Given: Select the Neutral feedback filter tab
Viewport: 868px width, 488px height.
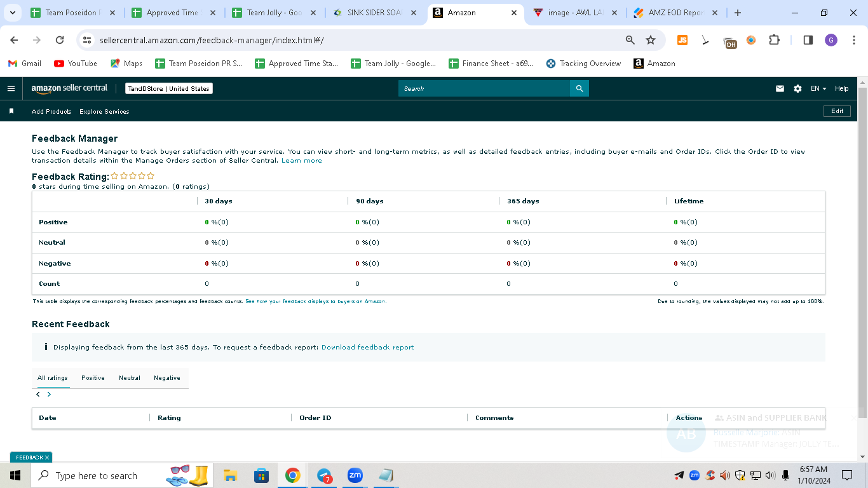Looking at the screenshot, I should click(130, 378).
